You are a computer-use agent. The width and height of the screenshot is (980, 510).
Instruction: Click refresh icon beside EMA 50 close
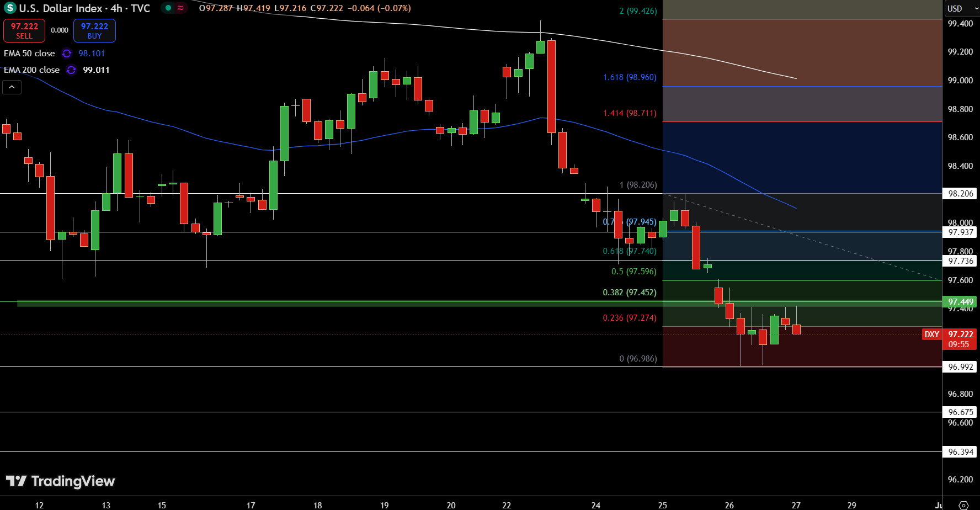[x=67, y=54]
